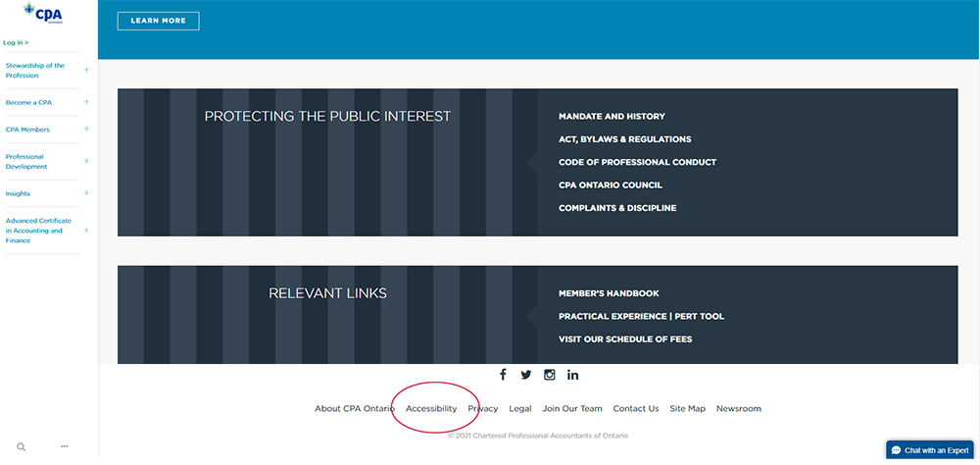The image size is (980, 465).
Task: Open the Facebook social icon
Action: coord(503,375)
